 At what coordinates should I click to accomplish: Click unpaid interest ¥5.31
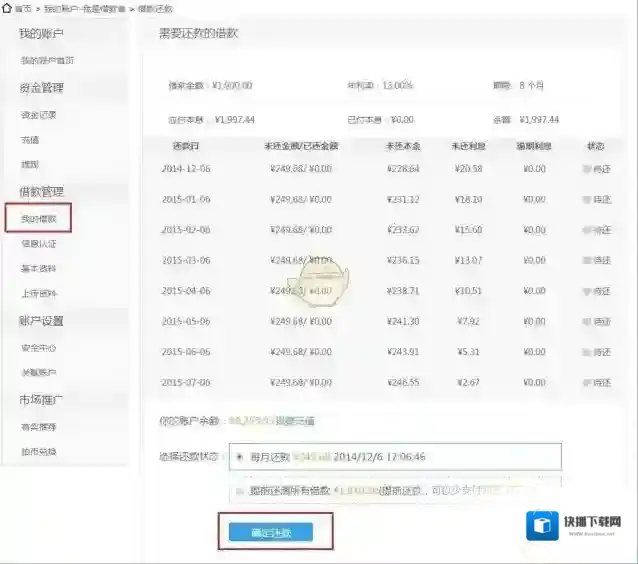468,352
